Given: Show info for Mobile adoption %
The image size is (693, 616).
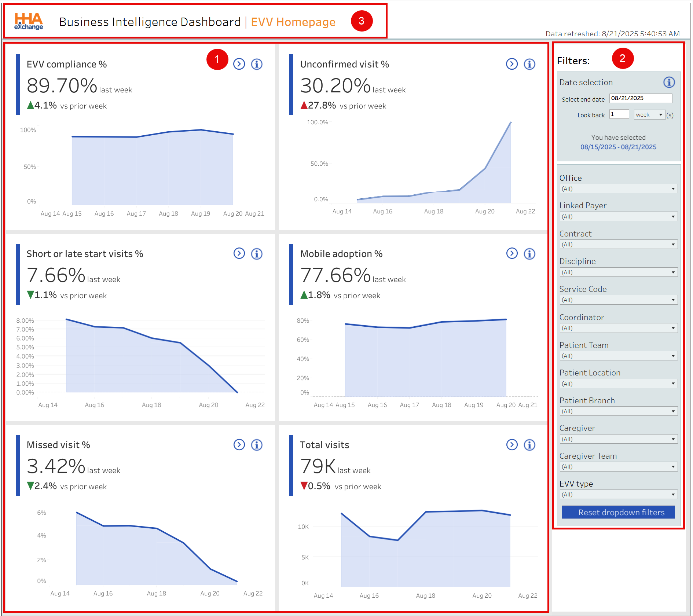Looking at the screenshot, I should coord(529,254).
